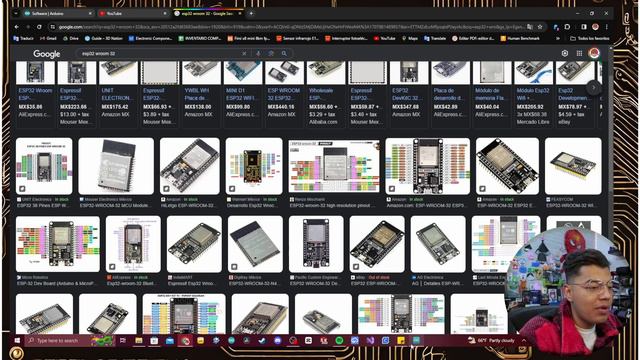Open the Chrome icon on the taskbar
This screenshot has height=360, width=640.
[185, 340]
